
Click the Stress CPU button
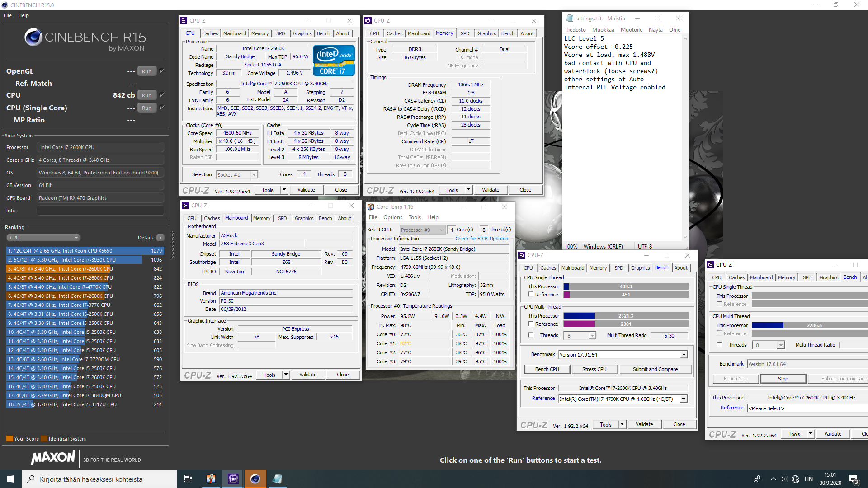(594, 369)
